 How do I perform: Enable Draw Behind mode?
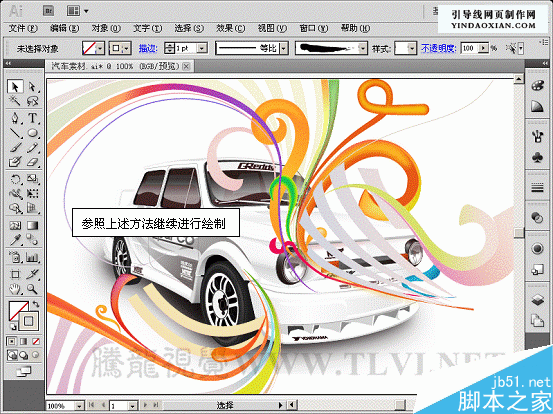click(x=23, y=355)
